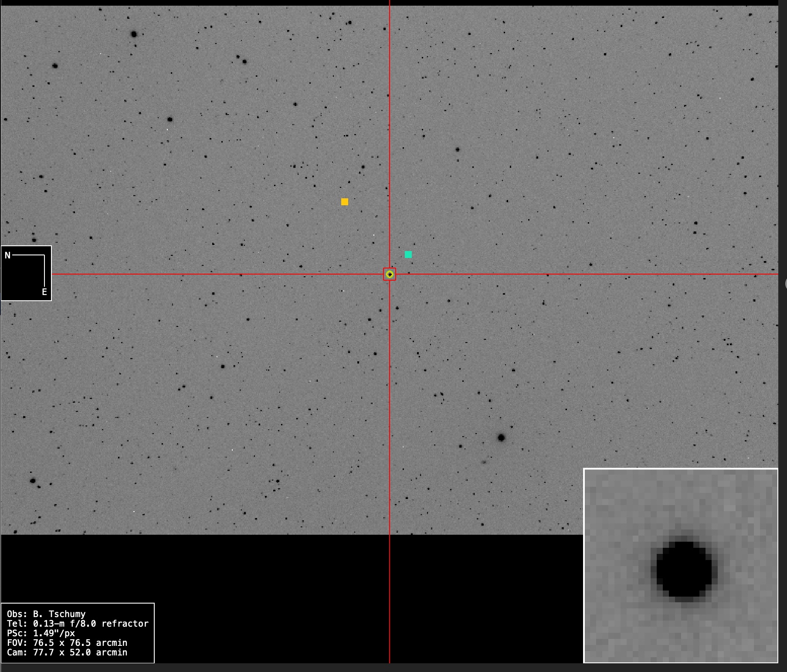Select the Tel: 0.13-m f/8.0 refractor text
The image size is (787, 672).
point(78,624)
